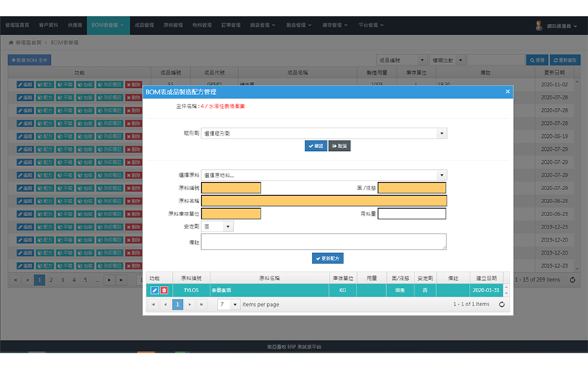Screen dimensions: 588x370
Task: Go to page 2 in background BOM pager
Action: coord(51,279)
